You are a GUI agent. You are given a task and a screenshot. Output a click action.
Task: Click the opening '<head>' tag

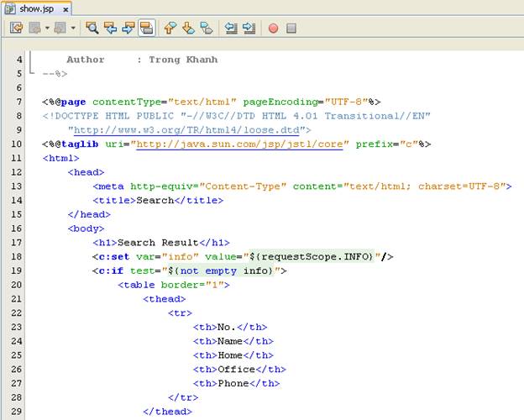coord(86,172)
